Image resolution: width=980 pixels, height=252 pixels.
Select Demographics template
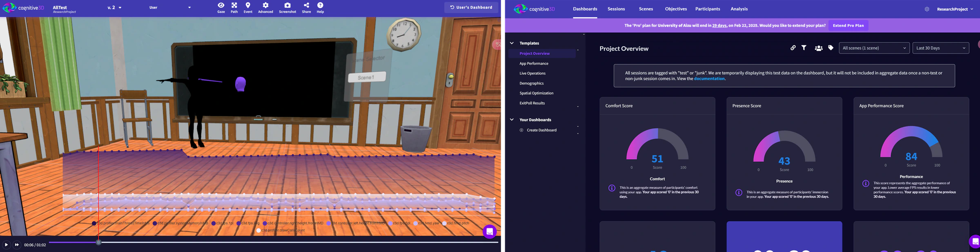click(x=532, y=83)
